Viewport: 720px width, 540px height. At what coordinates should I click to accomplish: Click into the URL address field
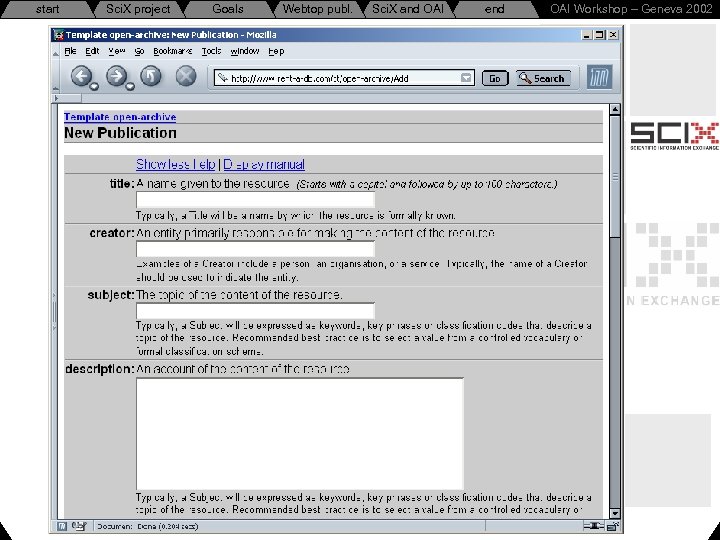coord(344,78)
